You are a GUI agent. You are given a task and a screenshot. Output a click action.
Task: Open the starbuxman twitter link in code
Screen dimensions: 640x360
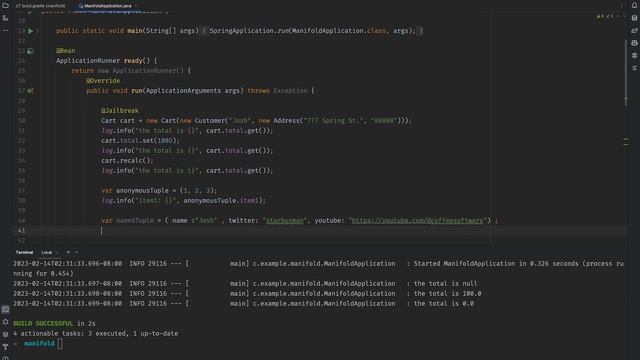[285, 220]
